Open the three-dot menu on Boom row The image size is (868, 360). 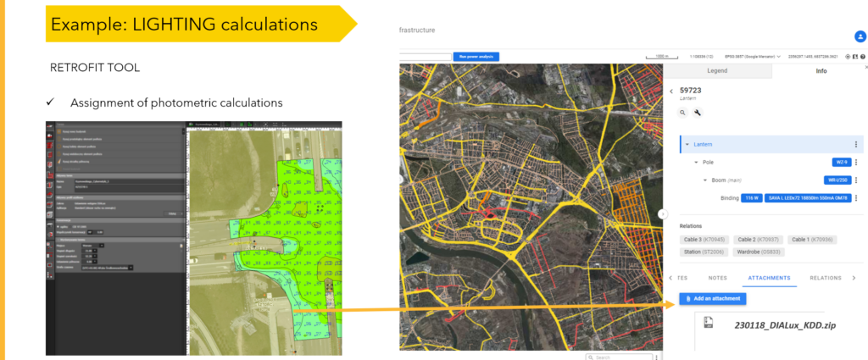click(x=856, y=180)
